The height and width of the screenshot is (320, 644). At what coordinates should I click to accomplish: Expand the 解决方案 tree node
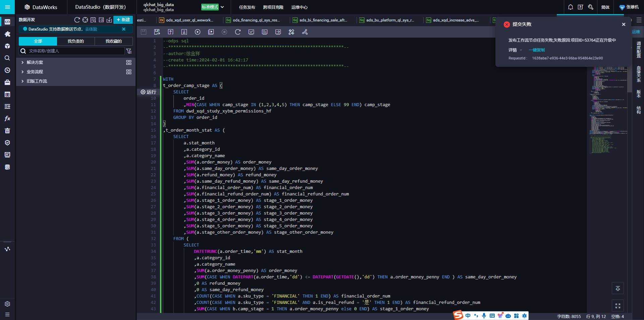pos(22,62)
